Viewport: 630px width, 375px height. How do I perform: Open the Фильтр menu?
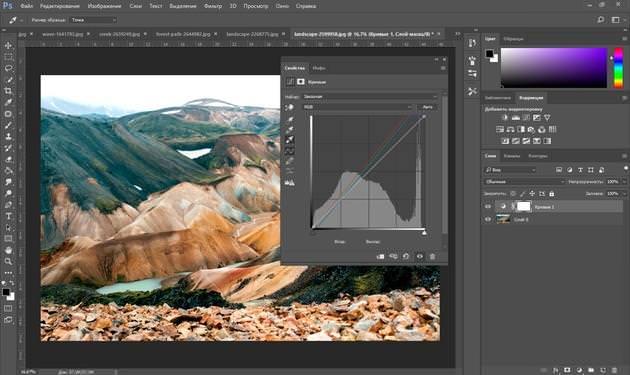pyautogui.click(x=213, y=6)
